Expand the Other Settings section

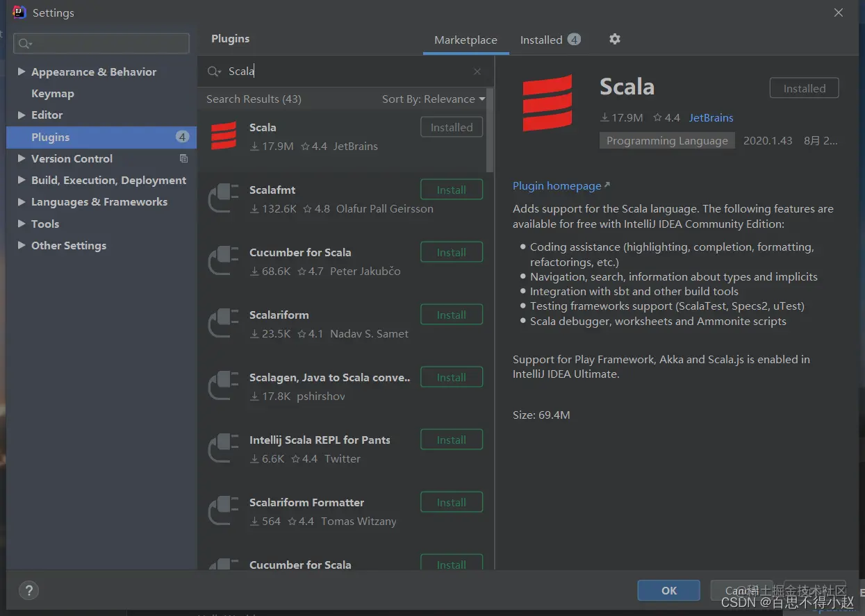pyautogui.click(x=22, y=245)
